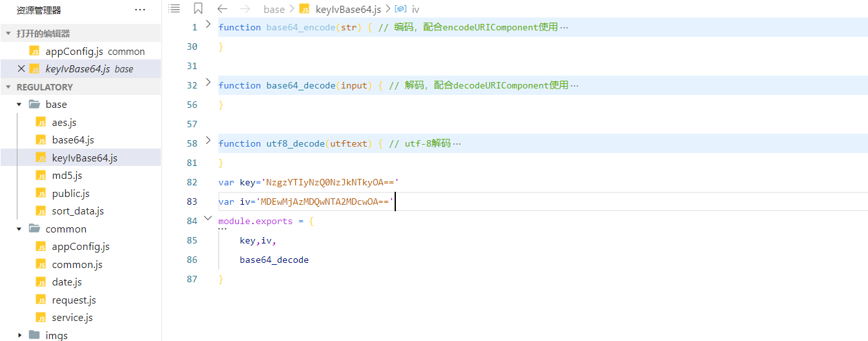Click line number 82 in the gutter
Viewport: 868px width, 341px height.
point(192,182)
